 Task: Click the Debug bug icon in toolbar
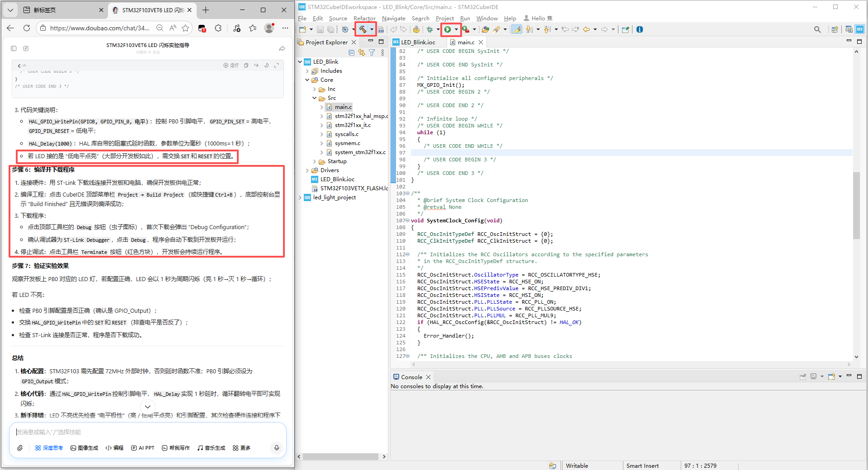[x=429, y=29]
